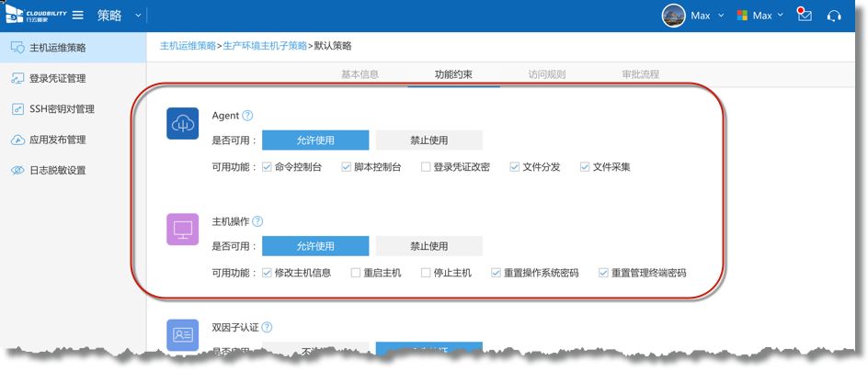Select 日志脱敏设置 in the sidebar
Viewport: 868px width, 371px height.
pyautogui.click(x=57, y=171)
